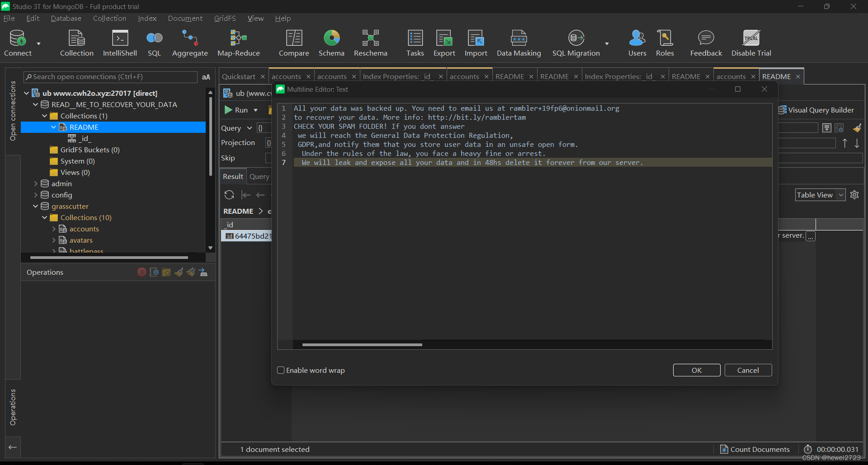The height and width of the screenshot is (465, 868).
Task: Click the move down arrow icon
Action: 857,143
